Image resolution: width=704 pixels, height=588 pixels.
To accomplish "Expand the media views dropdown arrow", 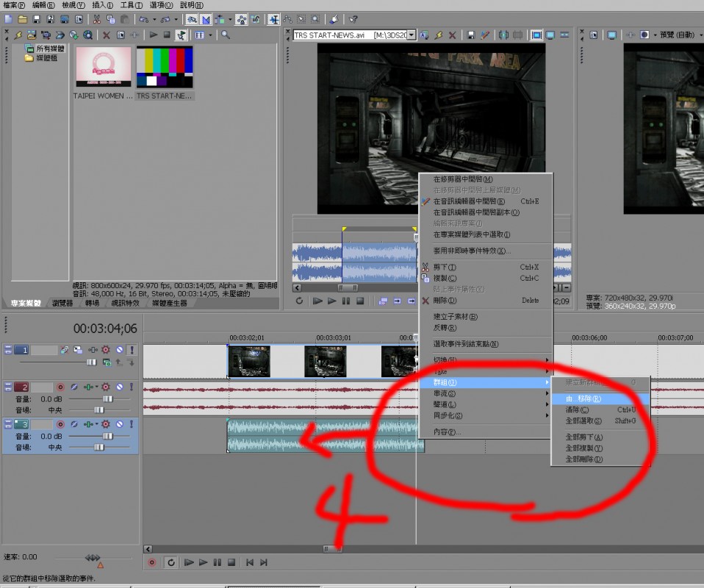I will coord(210,35).
